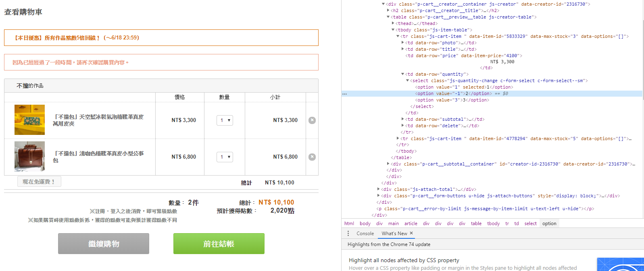Select tr in the DOM breadcrumb
Viewport: 644px width, 271px height.
507,223
